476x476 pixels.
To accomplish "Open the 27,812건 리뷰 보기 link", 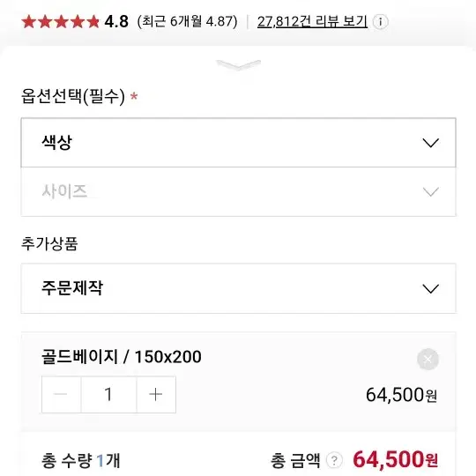I will click(x=312, y=21).
